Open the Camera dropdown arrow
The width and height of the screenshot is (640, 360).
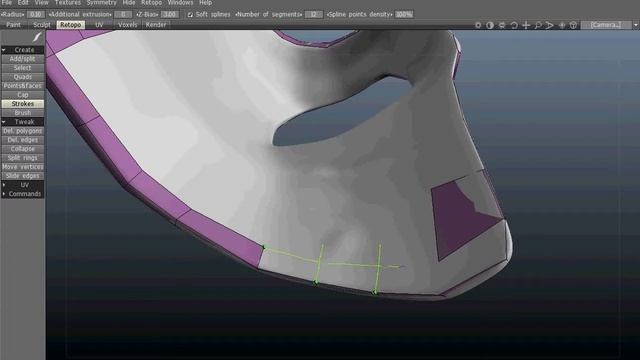pyautogui.click(x=636, y=25)
